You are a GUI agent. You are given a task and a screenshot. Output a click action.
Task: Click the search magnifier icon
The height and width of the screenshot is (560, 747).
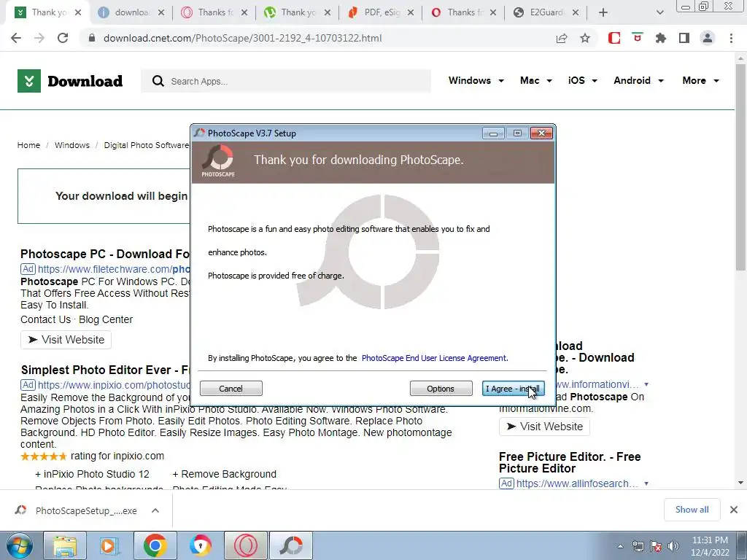point(158,82)
